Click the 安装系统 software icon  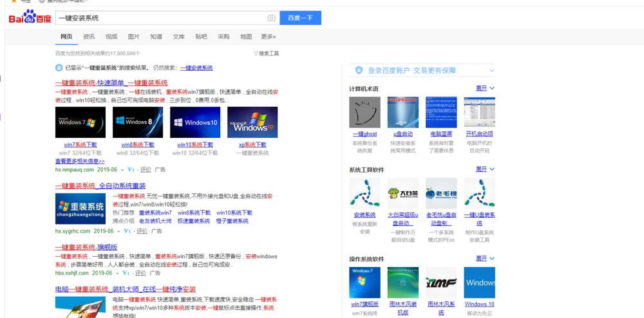(365, 193)
